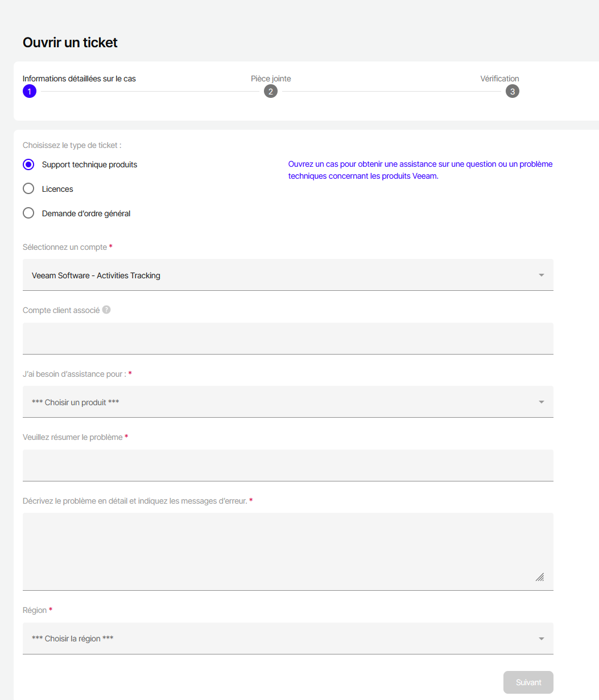The width and height of the screenshot is (599, 700).
Task: Expand the Choisir un produit dropdown
Action: click(287, 402)
